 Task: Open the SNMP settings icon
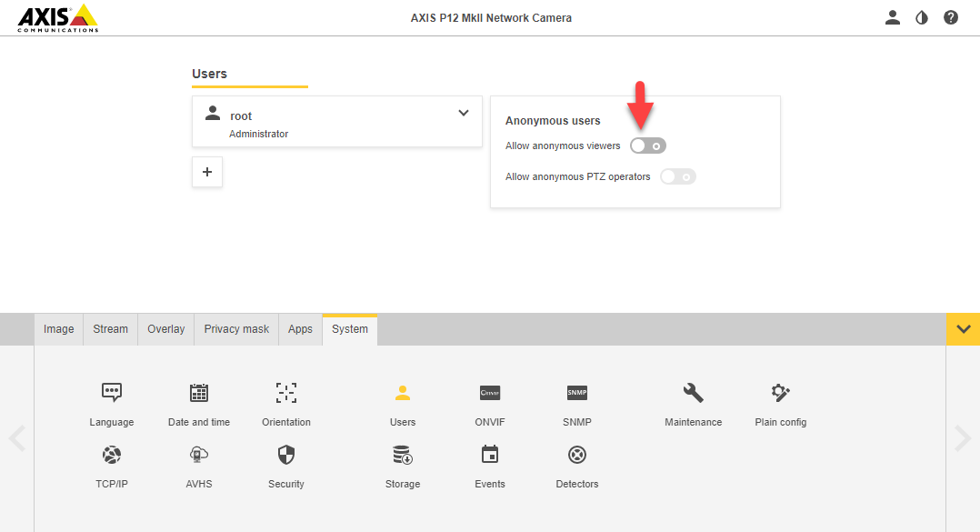577,393
